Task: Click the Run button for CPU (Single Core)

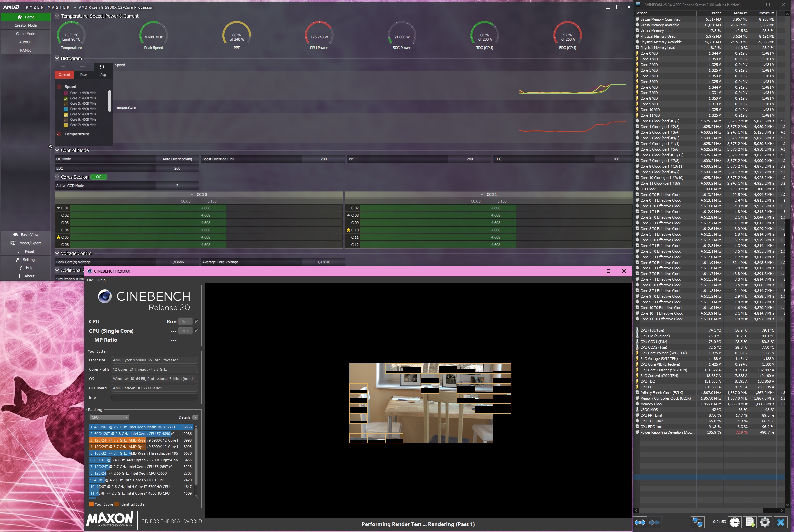Action: (x=185, y=331)
